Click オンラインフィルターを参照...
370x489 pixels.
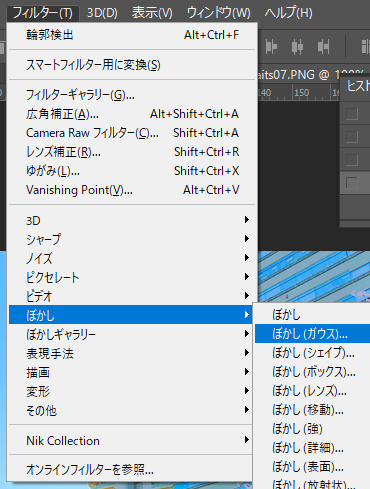(x=132, y=470)
